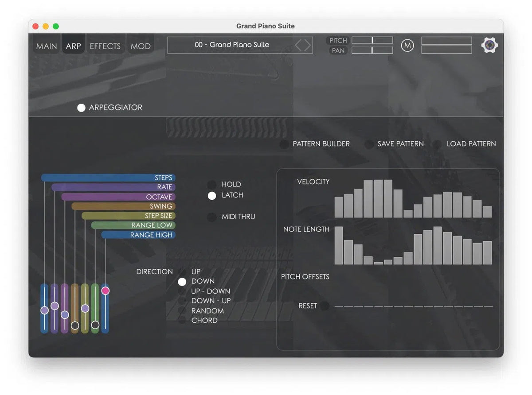Switch to the Effects tab
Image resolution: width=532 pixels, height=395 pixels.
coord(105,46)
